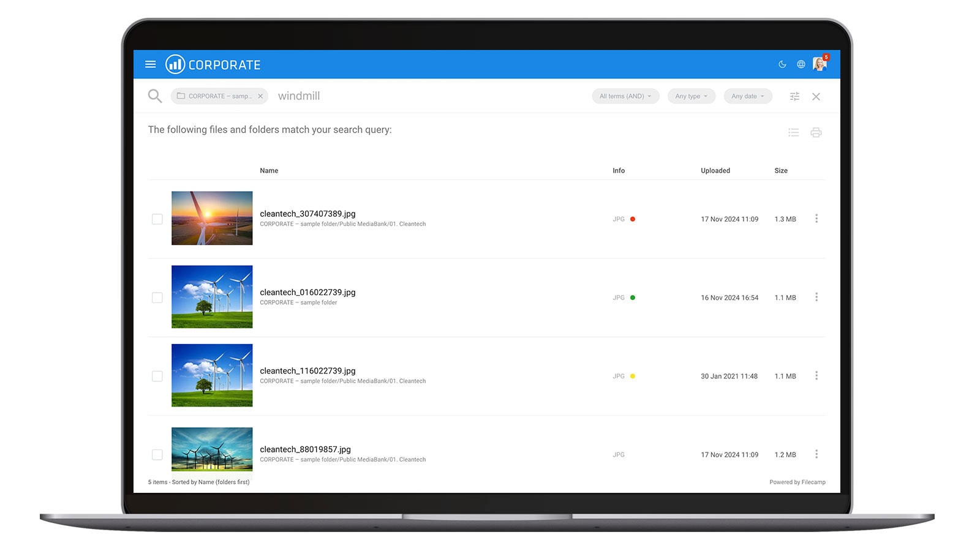Sort by Uploaded column header
This screenshot has width=980, height=551.
pyautogui.click(x=715, y=171)
